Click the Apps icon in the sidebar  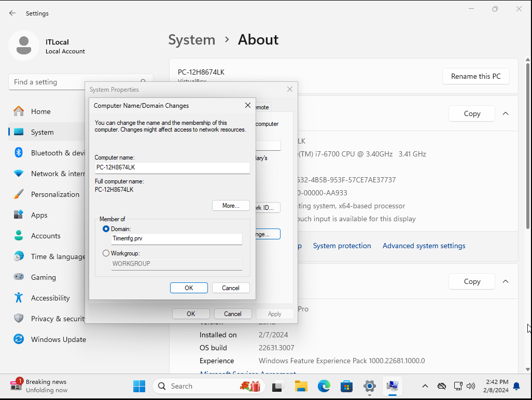pyautogui.click(x=19, y=215)
